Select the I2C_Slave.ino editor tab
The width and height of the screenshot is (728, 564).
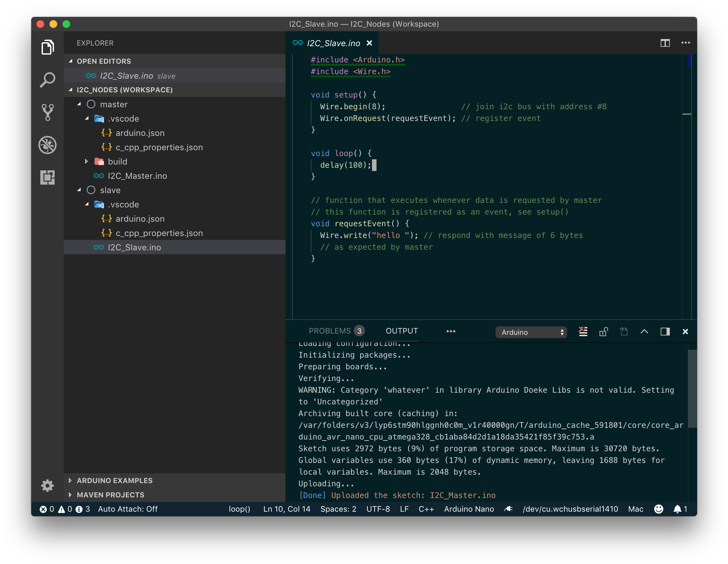tap(333, 43)
